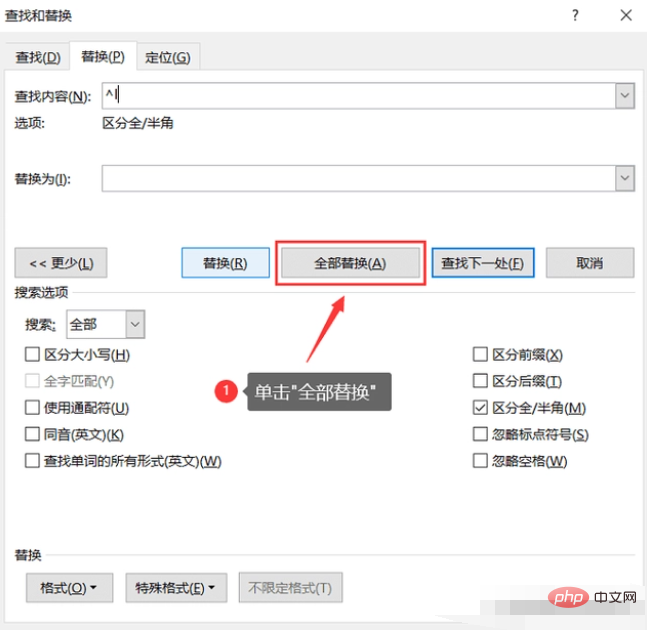
Task: Enable the 使用通配符 checkbox
Action: click(33, 408)
